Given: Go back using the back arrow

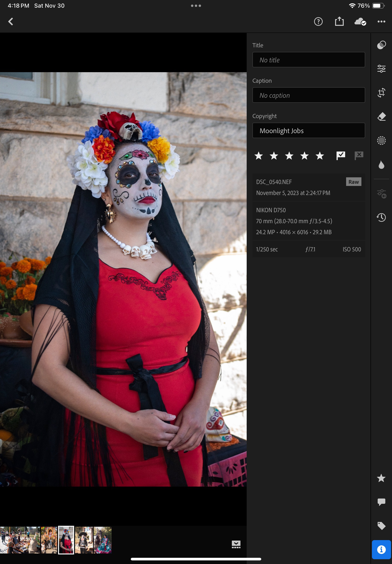Looking at the screenshot, I should coord(11,22).
